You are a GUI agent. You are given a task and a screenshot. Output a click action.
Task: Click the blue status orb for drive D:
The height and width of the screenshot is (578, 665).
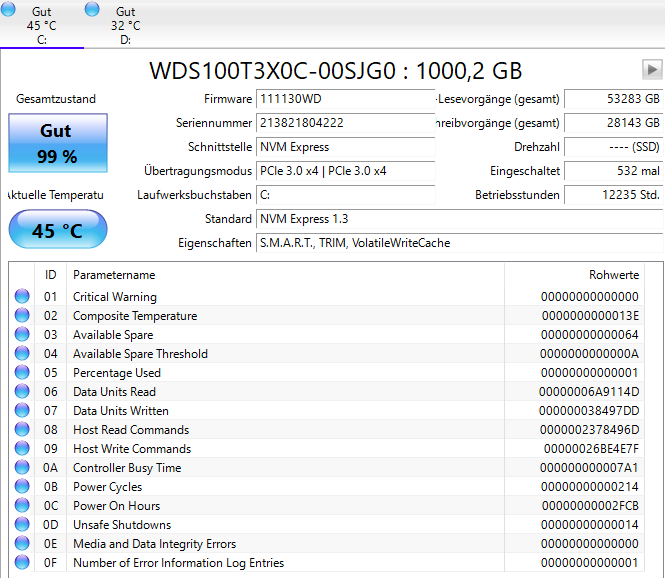pos(92,9)
